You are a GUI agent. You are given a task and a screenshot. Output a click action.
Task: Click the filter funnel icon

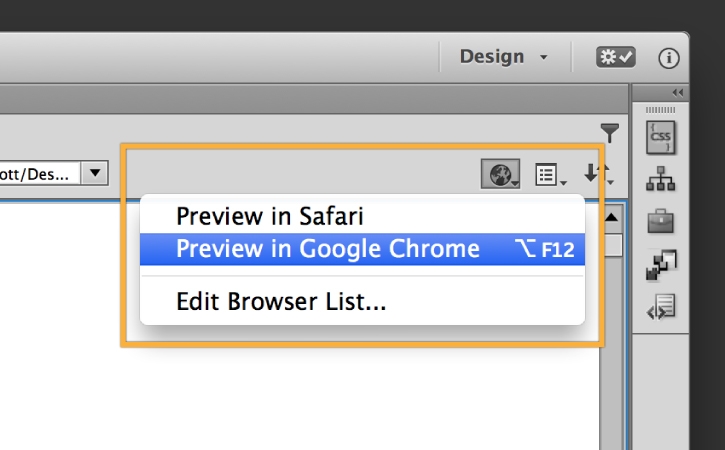click(x=610, y=133)
